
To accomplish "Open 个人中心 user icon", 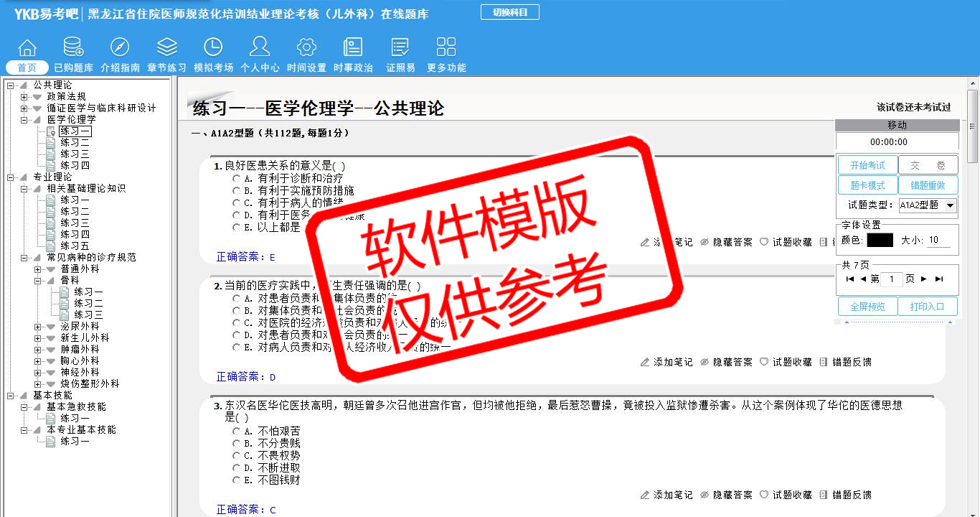I will pos(260,47).
